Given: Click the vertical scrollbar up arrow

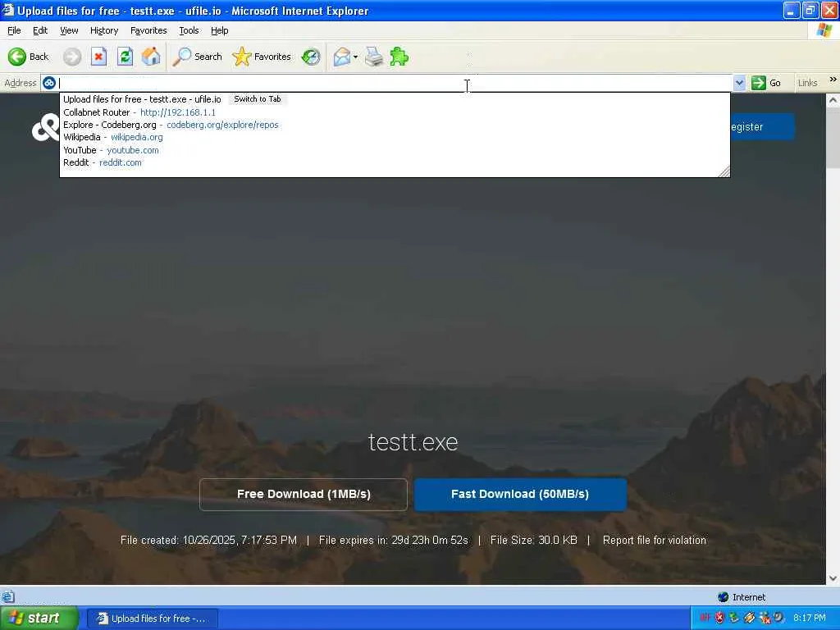Looking at the screenshot, I should (833, 100).
